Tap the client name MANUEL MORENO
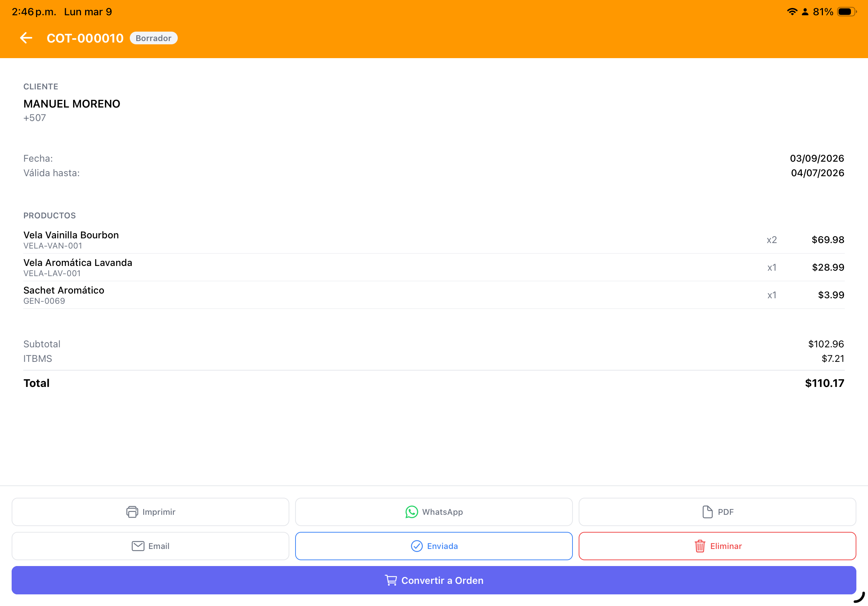 [72, 104]
